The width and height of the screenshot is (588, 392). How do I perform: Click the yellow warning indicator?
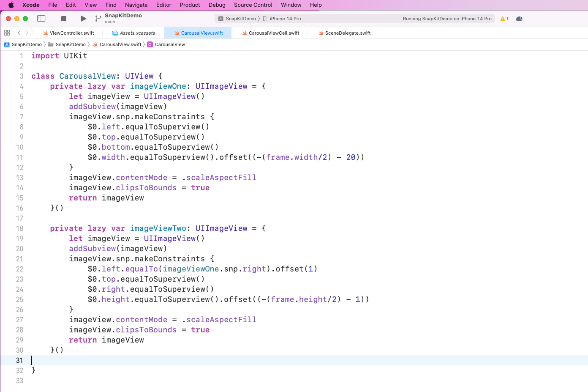[x=504, y=19]
